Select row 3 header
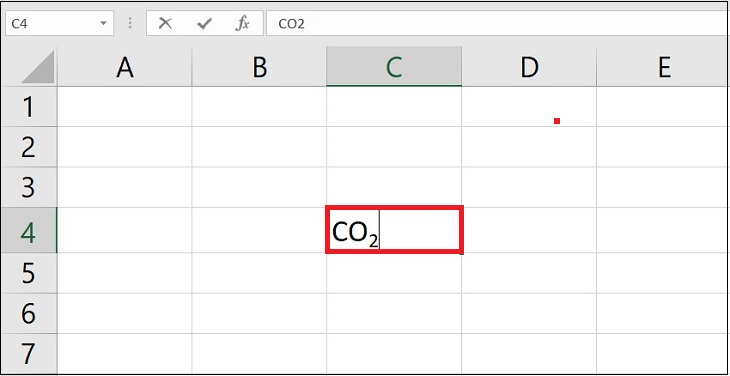The image size is (730, 376). click(x=29, y=187)
